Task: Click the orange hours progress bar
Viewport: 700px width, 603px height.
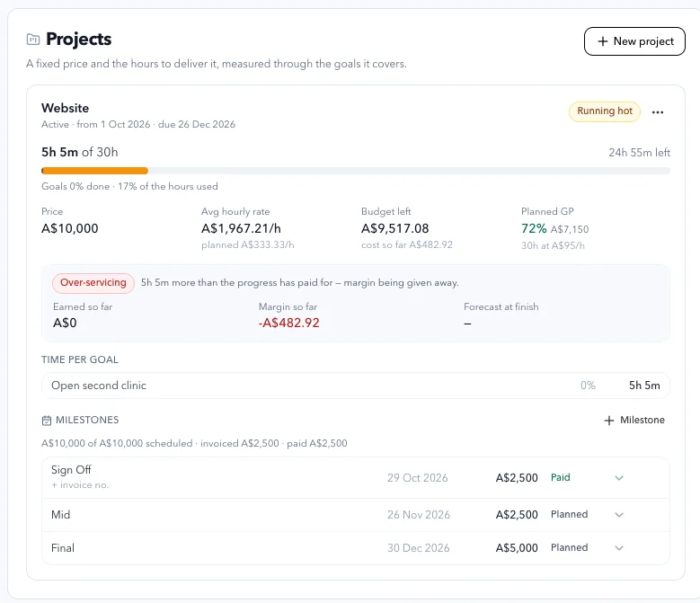Action: coord(94,171)
